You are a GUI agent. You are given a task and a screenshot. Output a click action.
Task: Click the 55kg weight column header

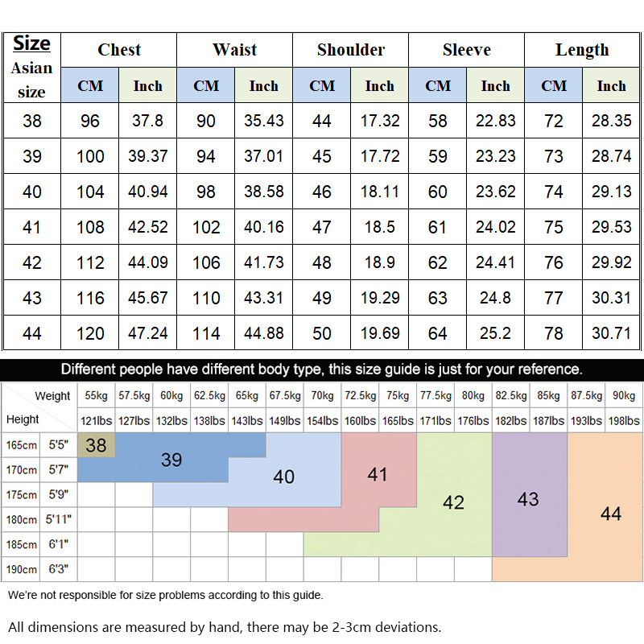[96, 395]
